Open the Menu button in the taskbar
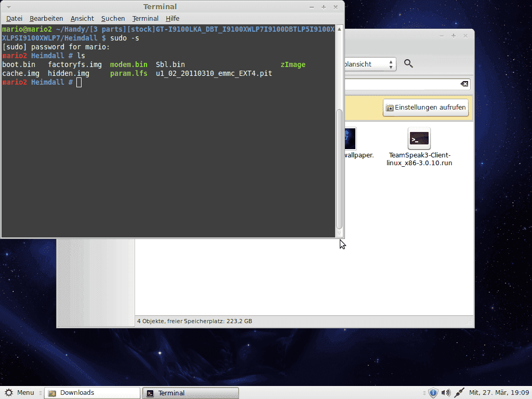532x399 pixels. pos(19,393)
